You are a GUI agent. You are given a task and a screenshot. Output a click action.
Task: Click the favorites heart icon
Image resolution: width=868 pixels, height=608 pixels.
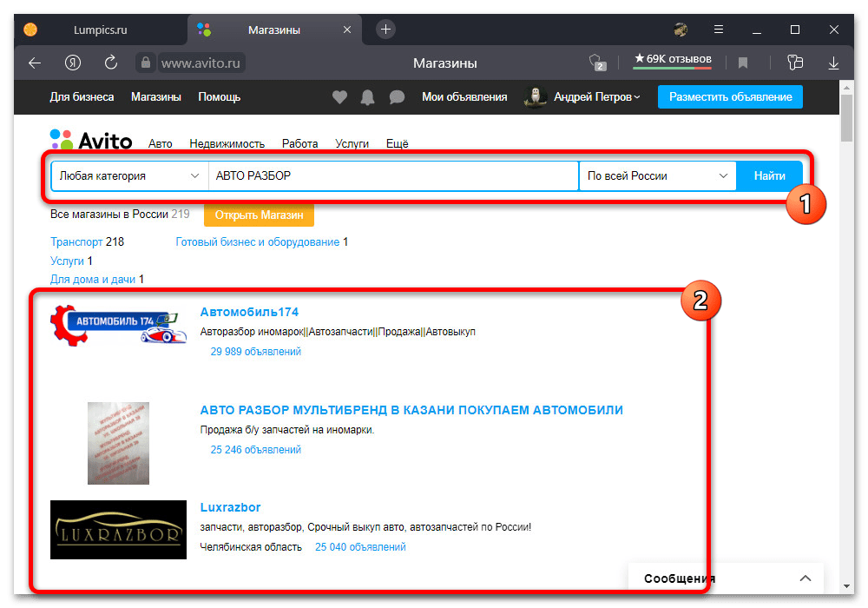(x=339, y=97)
